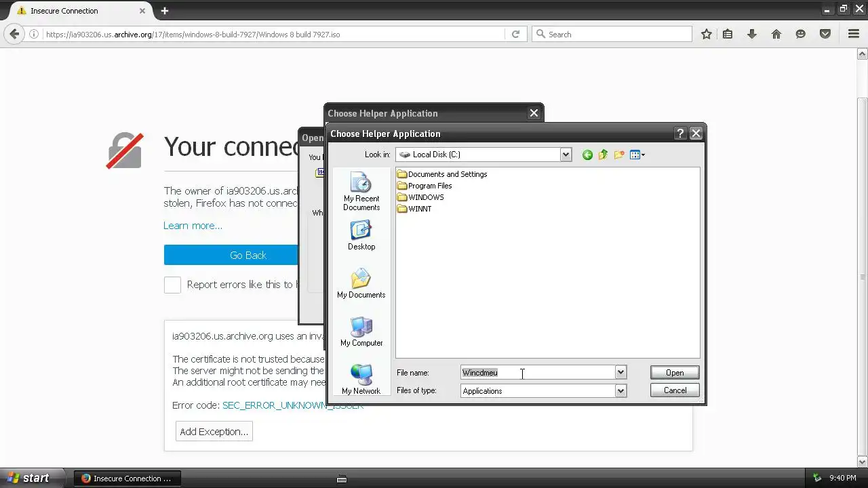The width and height of the screenshot is (868, 488).
Task: Select the Documents and Settings folder
Action: point(442,174)
